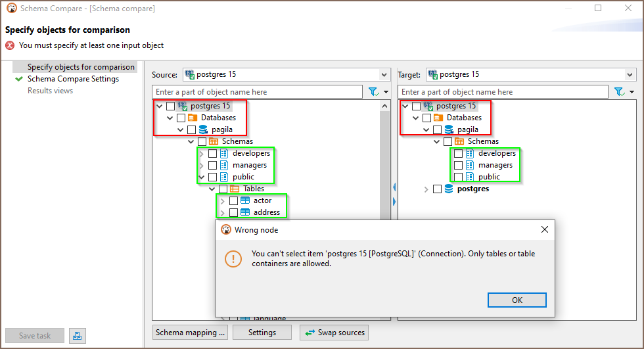644x349 pixels.
Task: Click the Schemas icon in target tree
Action: tap(459, 141)
